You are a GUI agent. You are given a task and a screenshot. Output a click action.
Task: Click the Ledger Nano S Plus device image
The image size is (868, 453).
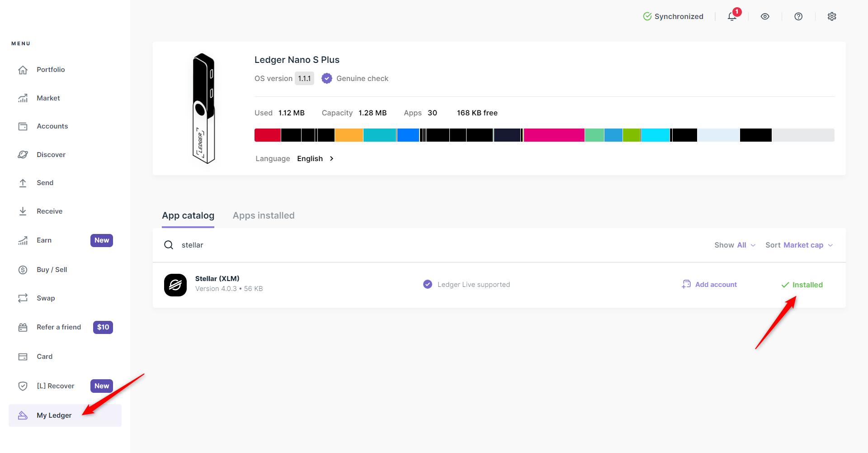(x=204, y=109)
